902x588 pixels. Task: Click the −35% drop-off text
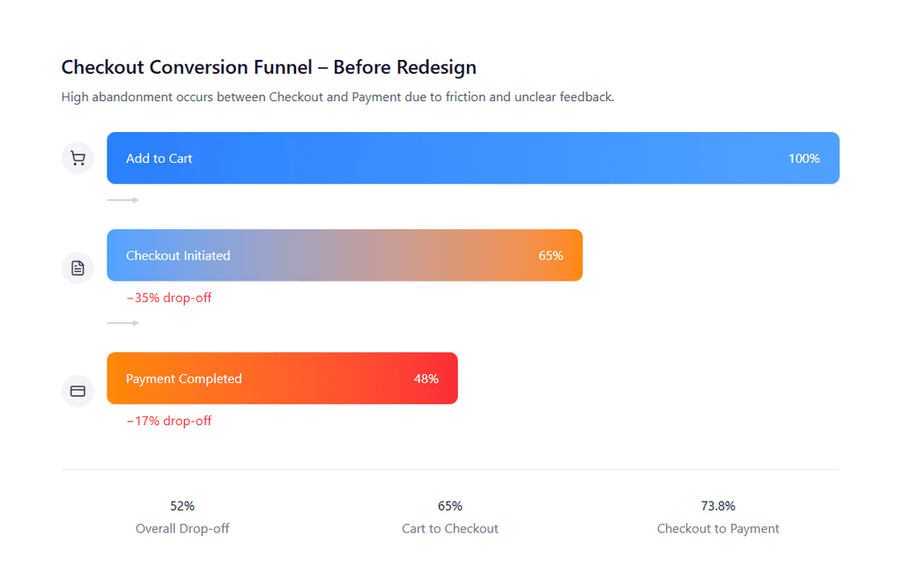click(169, 298)
